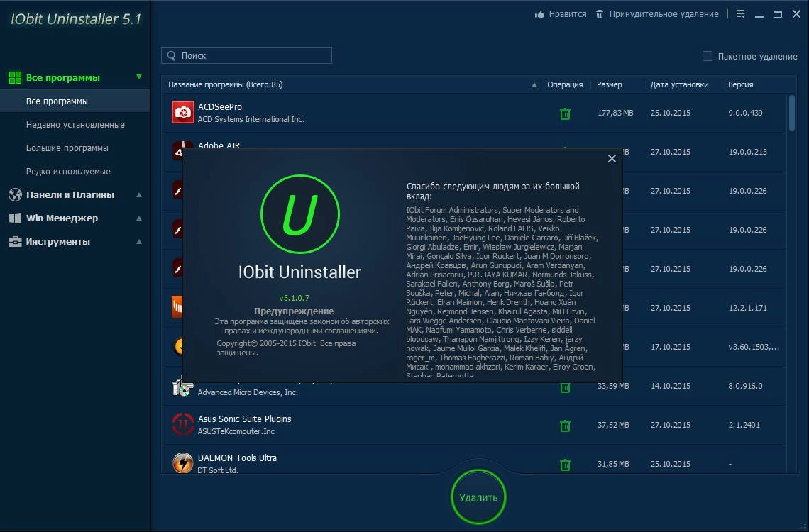This screenshot has width=809, height=532.
Task: Click version value v3.60.1503
Action: (754, 348)
